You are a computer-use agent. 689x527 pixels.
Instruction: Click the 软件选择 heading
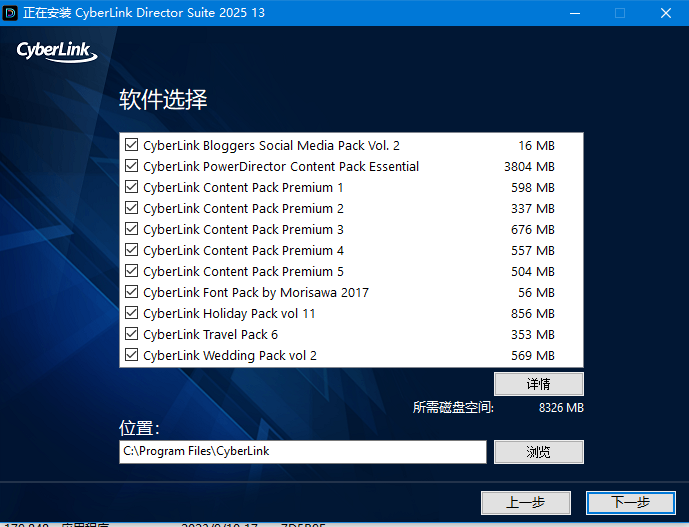[163, 99]
